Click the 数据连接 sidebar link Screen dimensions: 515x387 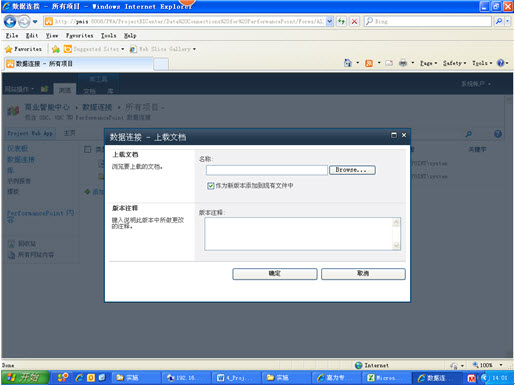[21, 160]
